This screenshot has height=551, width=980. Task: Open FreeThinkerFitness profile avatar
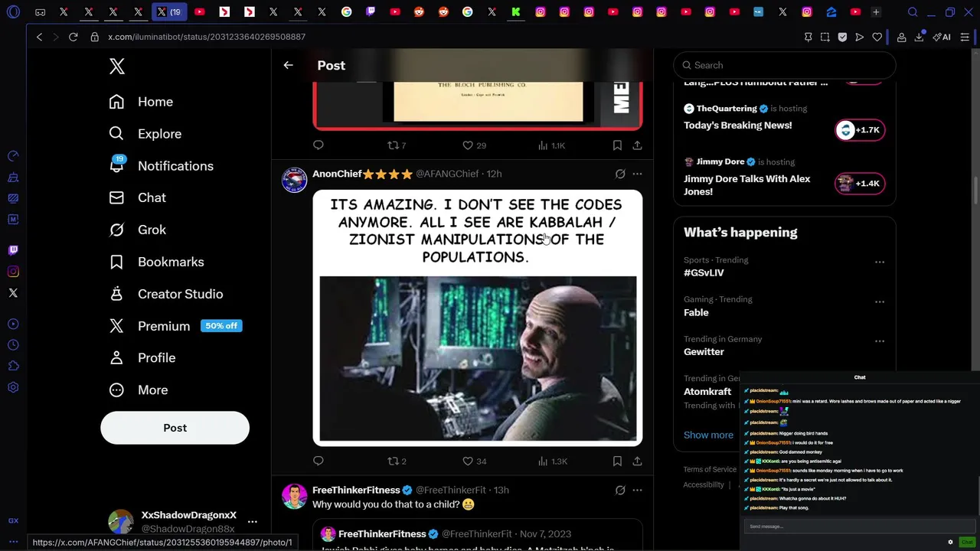tap(295, 497)
